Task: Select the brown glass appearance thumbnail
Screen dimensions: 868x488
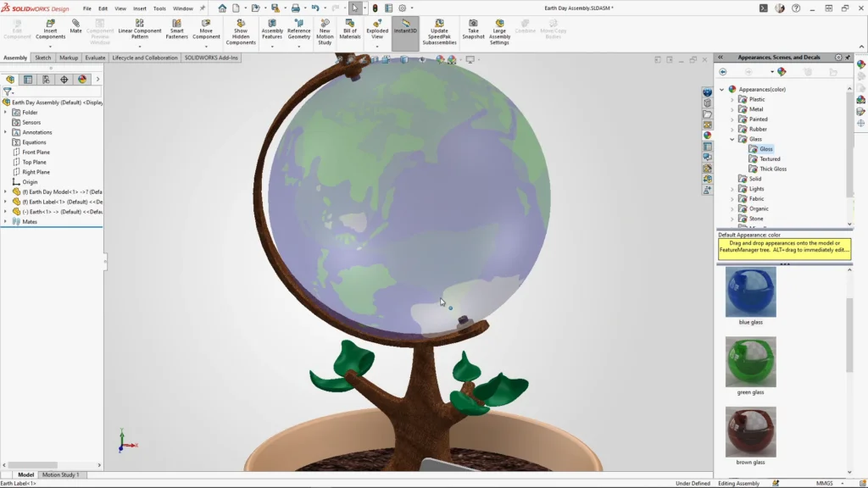Action: (x=751, y=432)
